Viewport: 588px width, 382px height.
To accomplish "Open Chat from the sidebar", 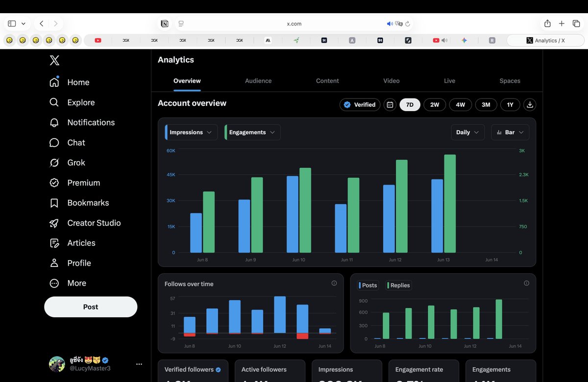I will pos(67,143).
